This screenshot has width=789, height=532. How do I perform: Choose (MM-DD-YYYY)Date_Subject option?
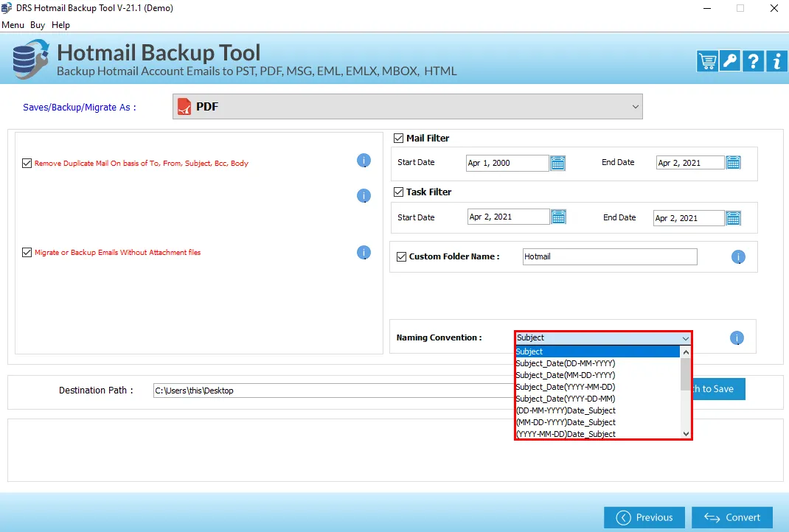point(598,422)
